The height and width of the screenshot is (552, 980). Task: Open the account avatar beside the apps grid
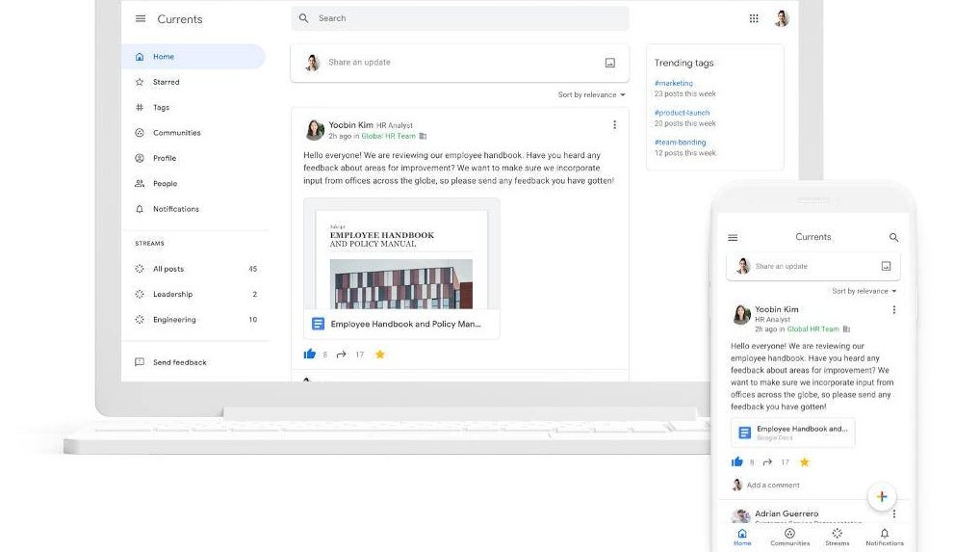coord(782,18)
